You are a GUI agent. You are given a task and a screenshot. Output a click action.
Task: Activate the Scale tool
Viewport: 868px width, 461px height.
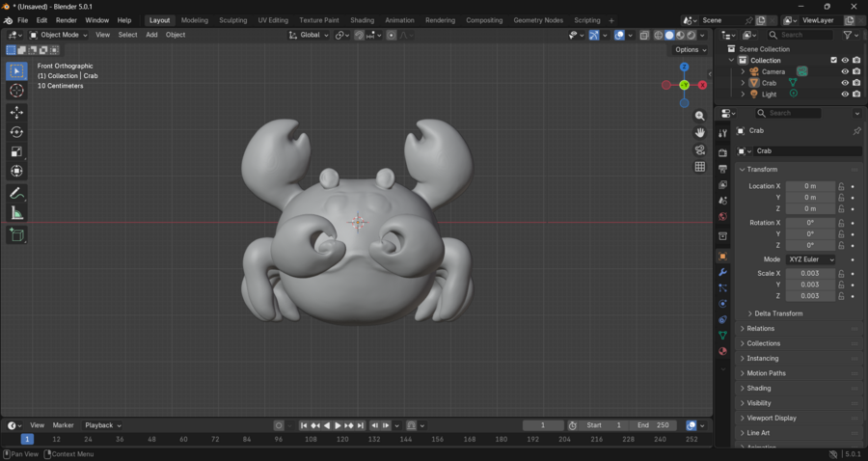(16, 151)
